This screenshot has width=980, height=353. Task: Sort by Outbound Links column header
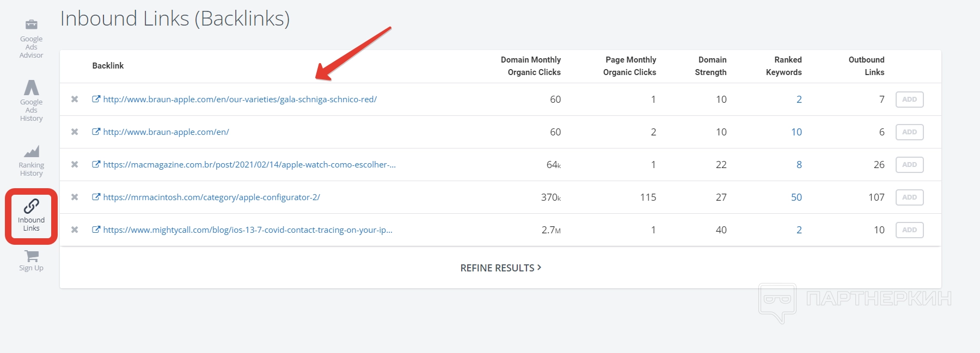[x=867, y=66]
